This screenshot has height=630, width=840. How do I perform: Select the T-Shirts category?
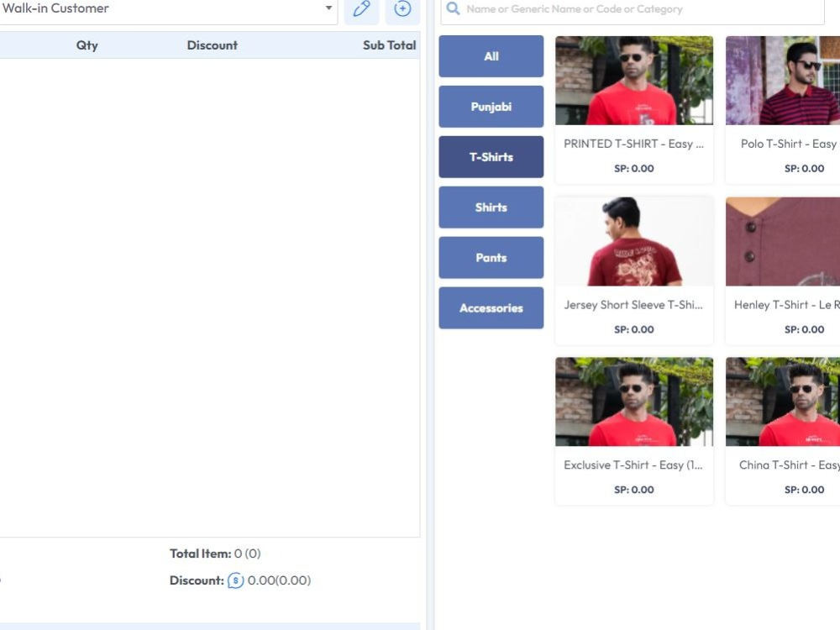tap(491, 157)
